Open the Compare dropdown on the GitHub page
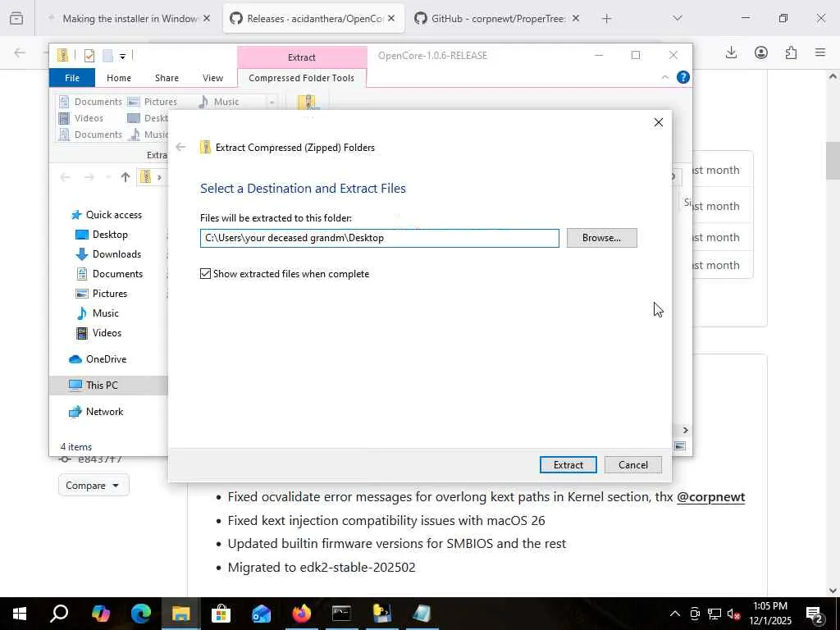 pyautogui.click(x=94, y=486)
